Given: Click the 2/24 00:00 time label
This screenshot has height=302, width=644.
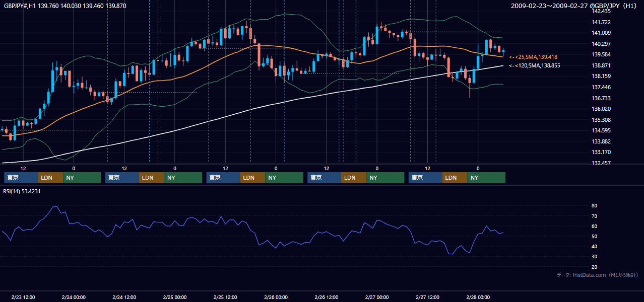Looking at the screenshot, I should pyautogui.click(x=74, y=297).
